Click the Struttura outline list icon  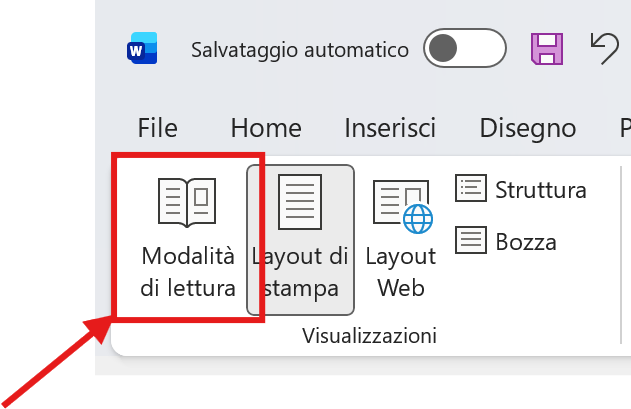click(x=471, y=188)
